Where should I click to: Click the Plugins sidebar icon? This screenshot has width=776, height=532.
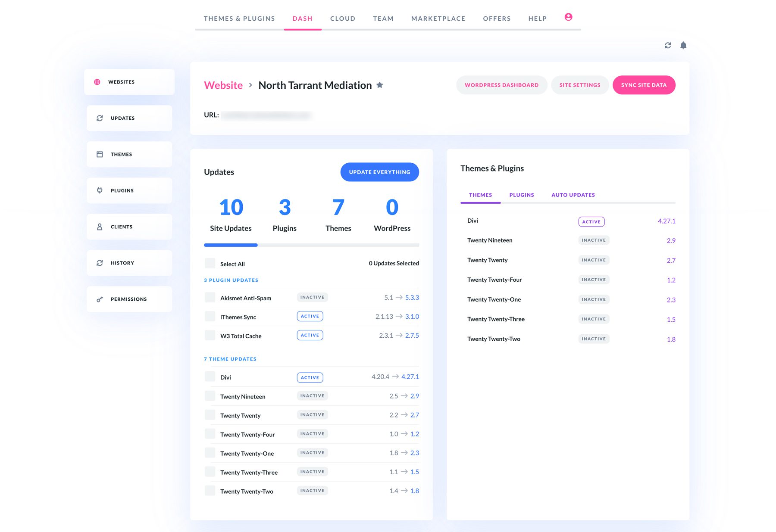coord(100,190)
